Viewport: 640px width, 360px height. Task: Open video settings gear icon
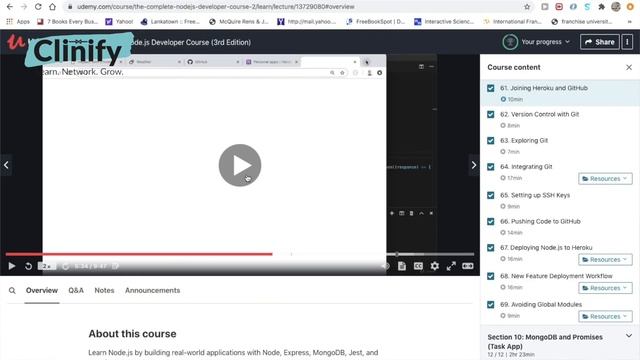coord(435,266)
